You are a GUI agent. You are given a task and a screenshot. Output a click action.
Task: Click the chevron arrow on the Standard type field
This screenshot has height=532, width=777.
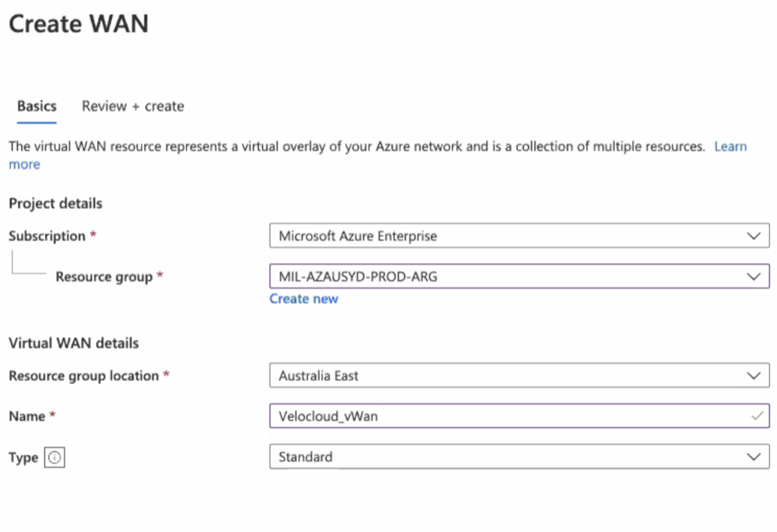pyautogui.click(x=753, y=457)
